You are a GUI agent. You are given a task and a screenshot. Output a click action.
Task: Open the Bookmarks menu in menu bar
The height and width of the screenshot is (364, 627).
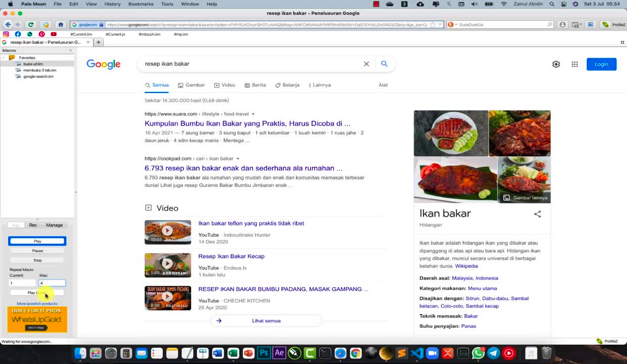point(141,4)
